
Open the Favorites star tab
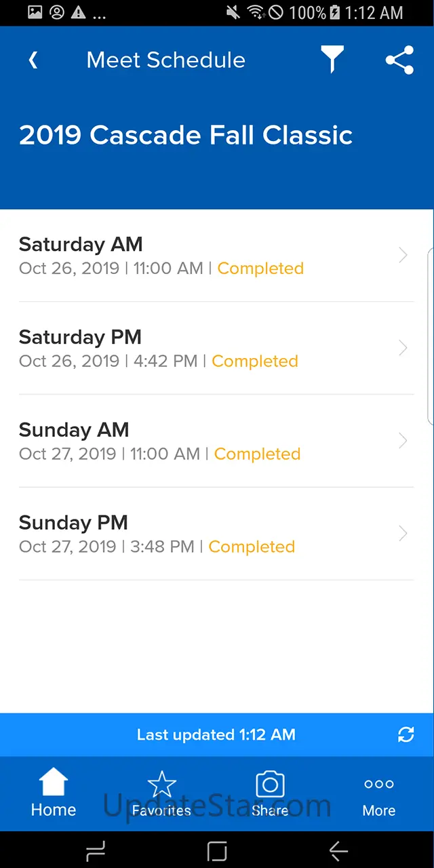point(161,793)
